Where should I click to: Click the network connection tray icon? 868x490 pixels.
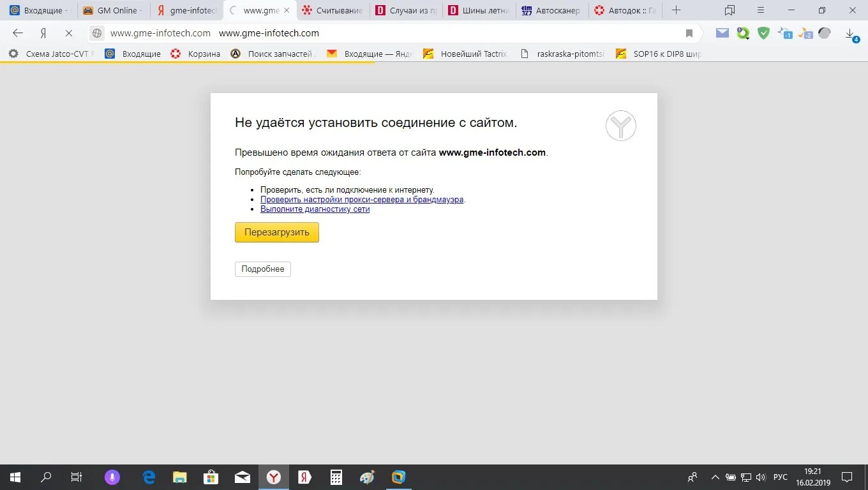coord(745,477)
